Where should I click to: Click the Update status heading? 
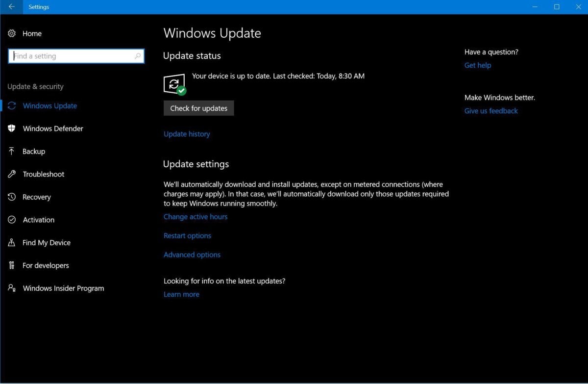coord(192,56)
